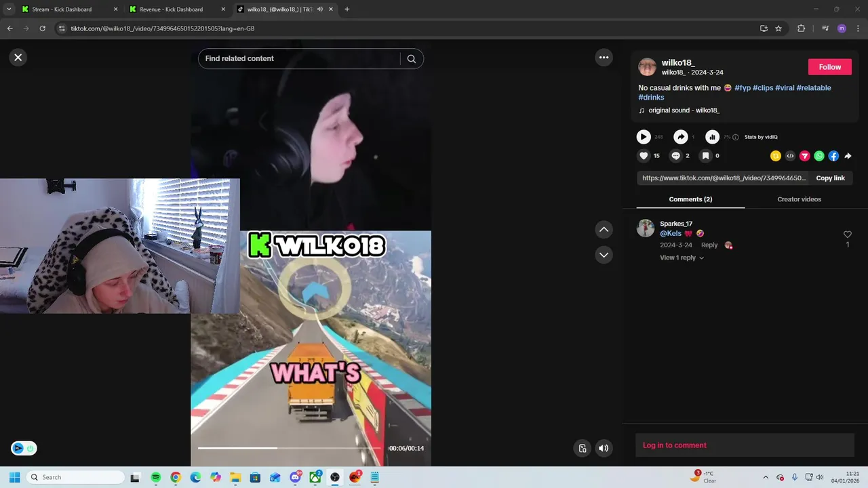Open the Windows Start menu

click(x=14, y=477)
